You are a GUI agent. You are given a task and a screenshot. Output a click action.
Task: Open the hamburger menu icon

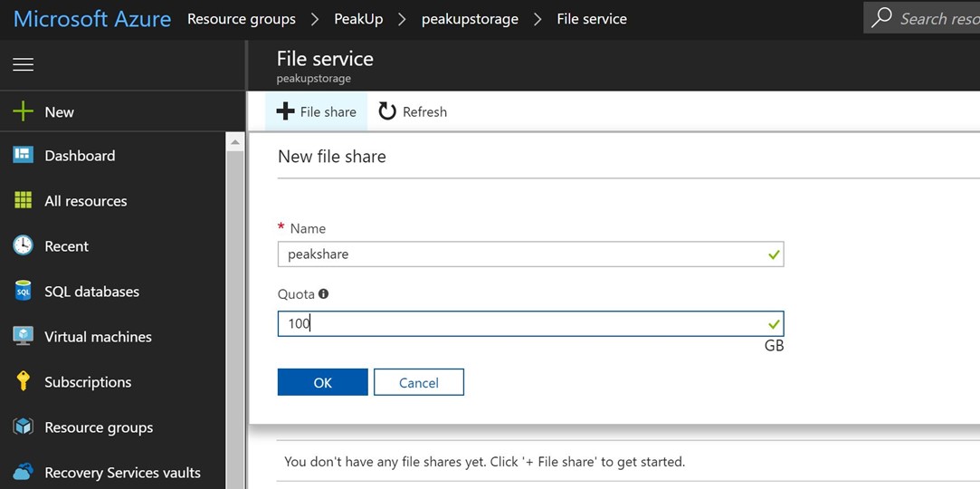click(x=24, y=63)
